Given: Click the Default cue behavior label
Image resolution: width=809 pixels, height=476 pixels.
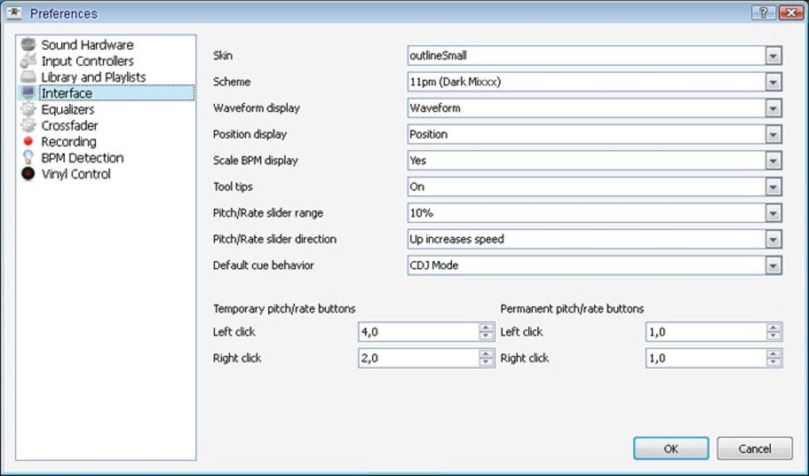Looking at the screenshot, I should [x=263, y=266].
